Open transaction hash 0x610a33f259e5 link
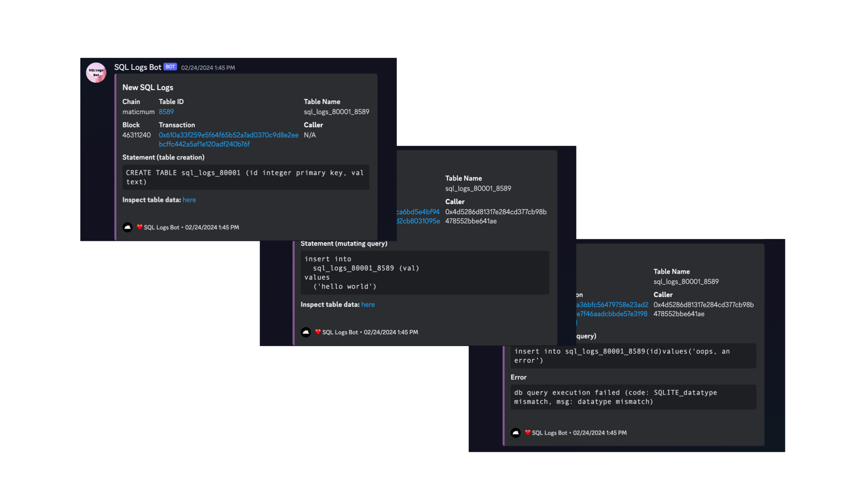This screenshot has width=868, height=488. click(228, 135)
